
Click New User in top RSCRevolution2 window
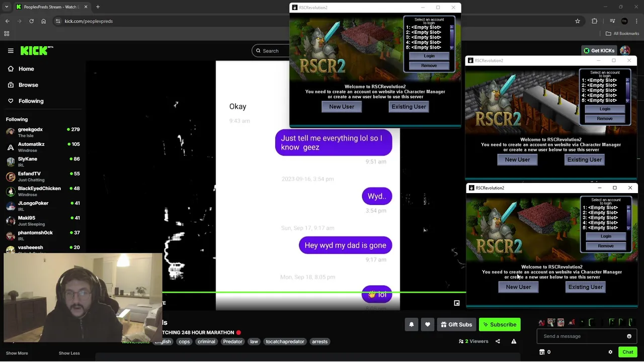tap(342, 107)
